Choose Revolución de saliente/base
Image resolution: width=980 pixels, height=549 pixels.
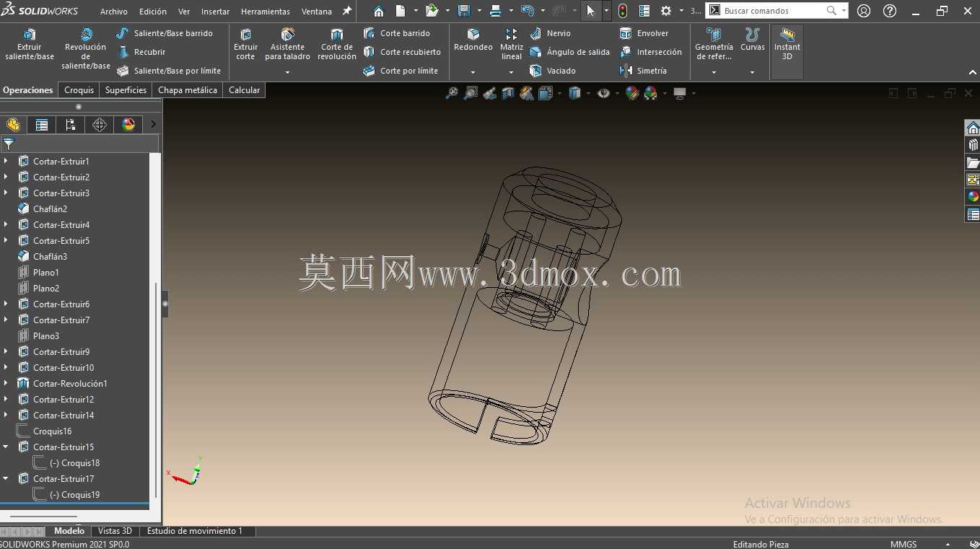[x=85, y=49]
